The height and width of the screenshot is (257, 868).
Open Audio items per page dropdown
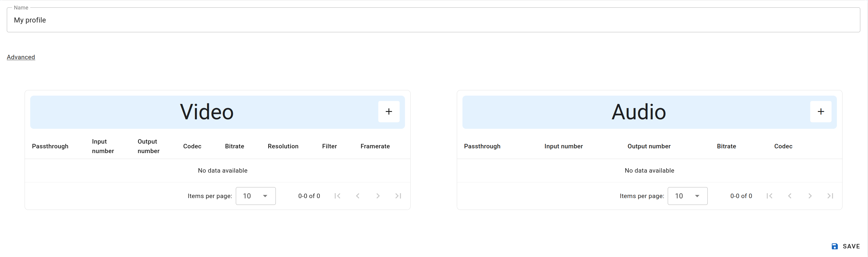click(x=687, y=196)
